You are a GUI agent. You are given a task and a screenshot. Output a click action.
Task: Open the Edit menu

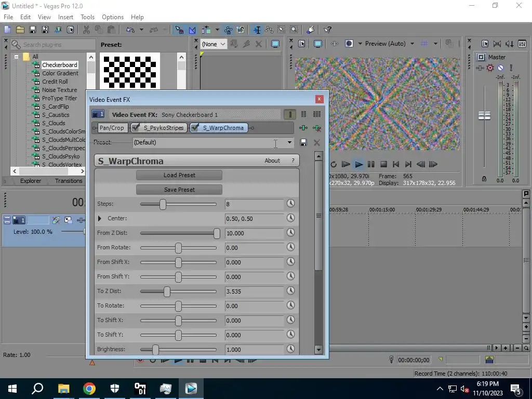tap(25, 17)
